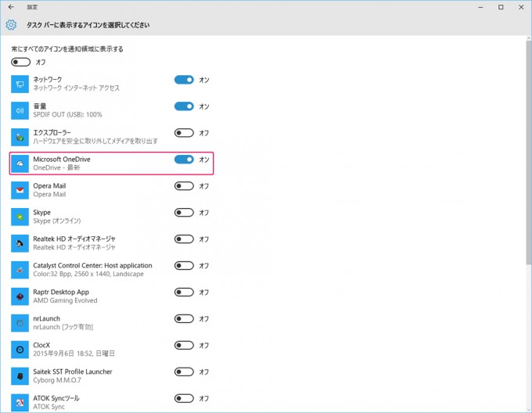This screenshot has height=413, width=532.
Task: Click the vertical scrollbar thumb
Action: (529, 153)
